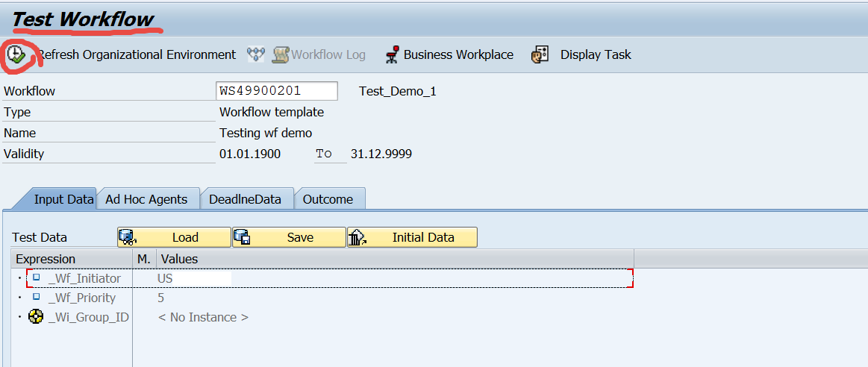Click the Save test data button

[289, 237]
